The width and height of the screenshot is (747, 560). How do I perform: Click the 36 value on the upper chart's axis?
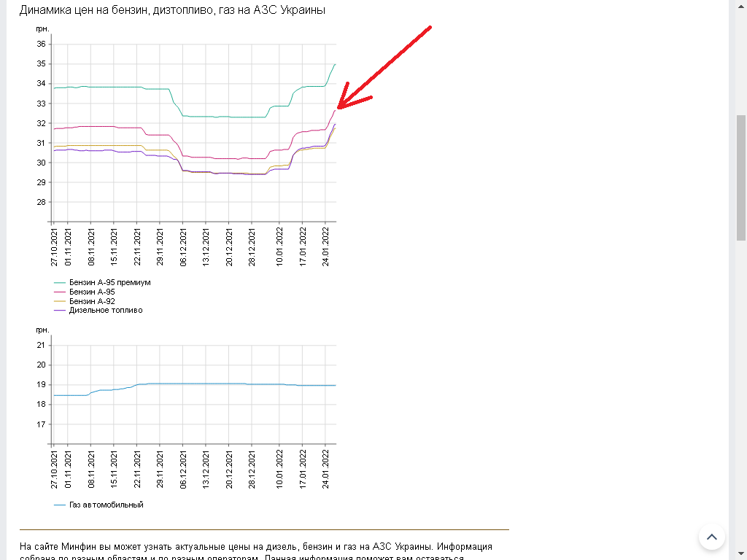[41, 44]
